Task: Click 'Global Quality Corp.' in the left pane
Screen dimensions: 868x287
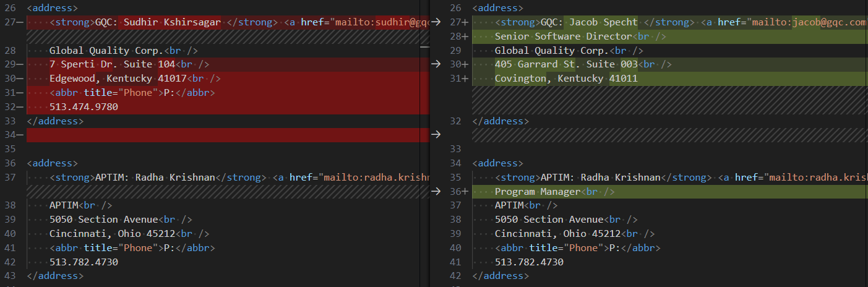Action: coord(106,51)
